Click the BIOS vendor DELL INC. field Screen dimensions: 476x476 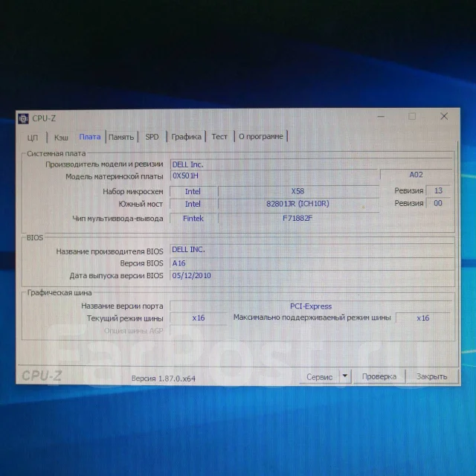click(x=312, y=250)
